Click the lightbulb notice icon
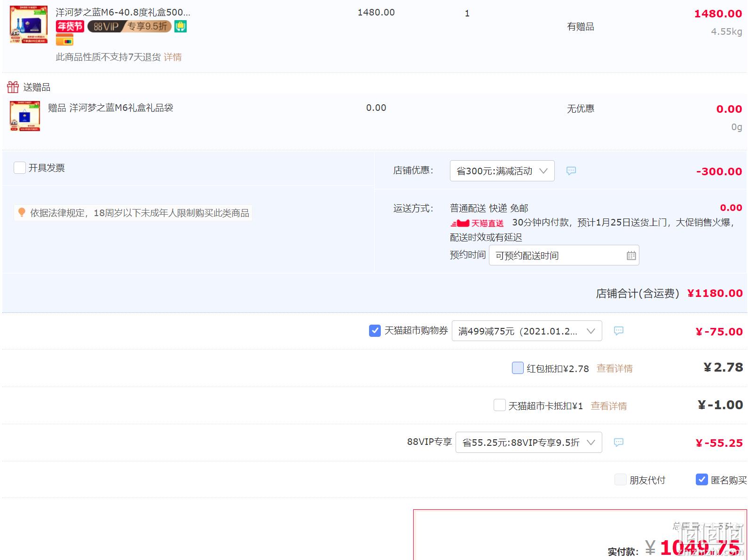The height and width of the screenshot is (560, 748). [22, 212]
